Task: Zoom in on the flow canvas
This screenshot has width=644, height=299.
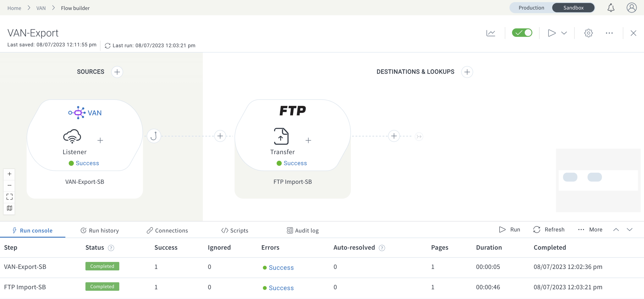Action: (x=9, y=174)
